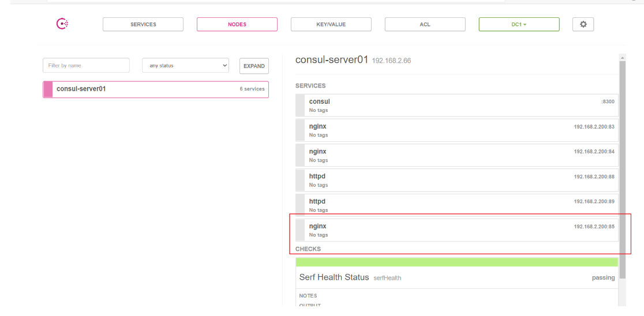Viewport: 644px width, 316px height.
Task: Click the green passing status bar
Action: tap(456, 262)
